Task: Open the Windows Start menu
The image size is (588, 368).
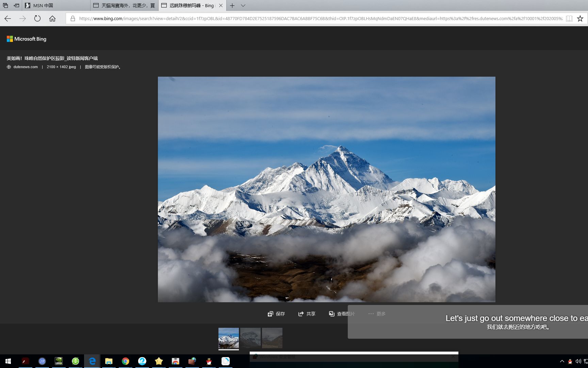Action: [8, 361]
